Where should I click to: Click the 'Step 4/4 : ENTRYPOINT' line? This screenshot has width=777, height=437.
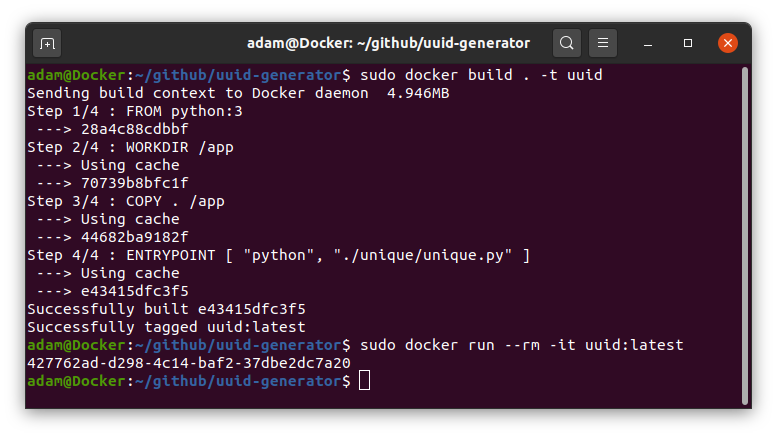click(278, 256)
